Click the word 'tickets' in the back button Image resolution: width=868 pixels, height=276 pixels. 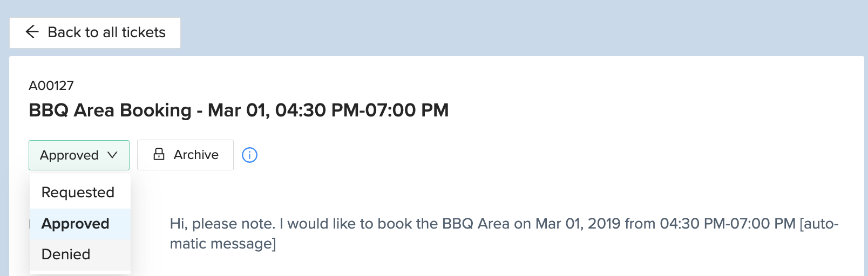(144, 32)
